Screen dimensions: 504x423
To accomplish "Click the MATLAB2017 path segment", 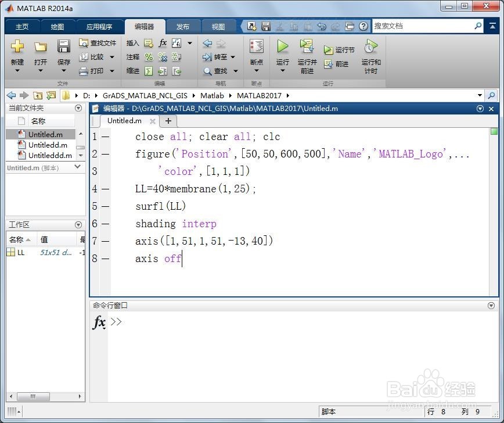I will [x=259, y=95].
